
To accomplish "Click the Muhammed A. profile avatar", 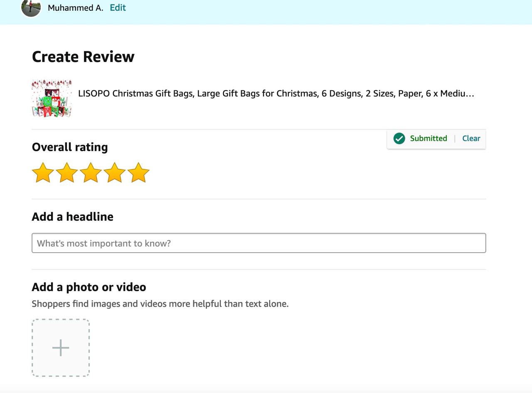I will pos(31,7).
